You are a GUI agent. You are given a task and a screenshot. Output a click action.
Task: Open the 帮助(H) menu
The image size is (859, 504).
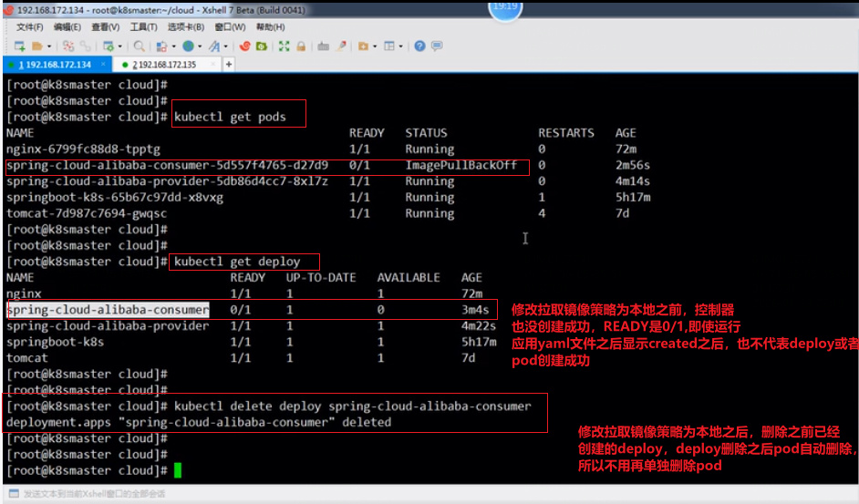coord(270,26)
